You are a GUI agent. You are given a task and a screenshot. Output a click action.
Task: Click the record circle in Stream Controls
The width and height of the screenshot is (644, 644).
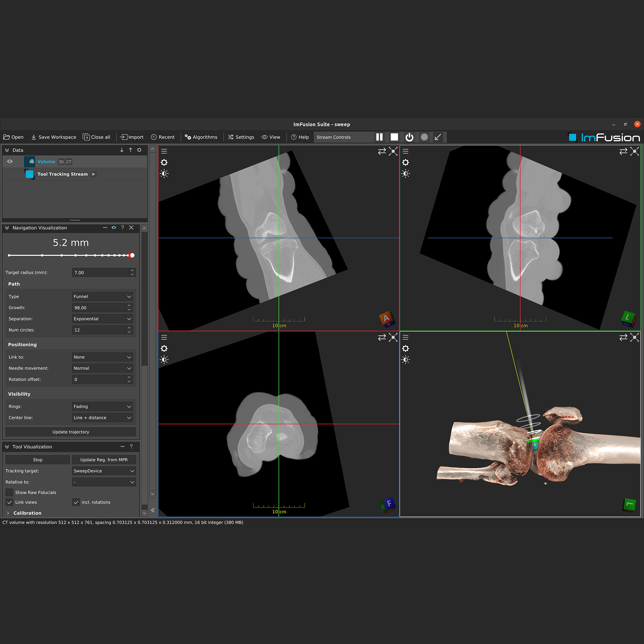pyautogui.click(x=424, y=137)
